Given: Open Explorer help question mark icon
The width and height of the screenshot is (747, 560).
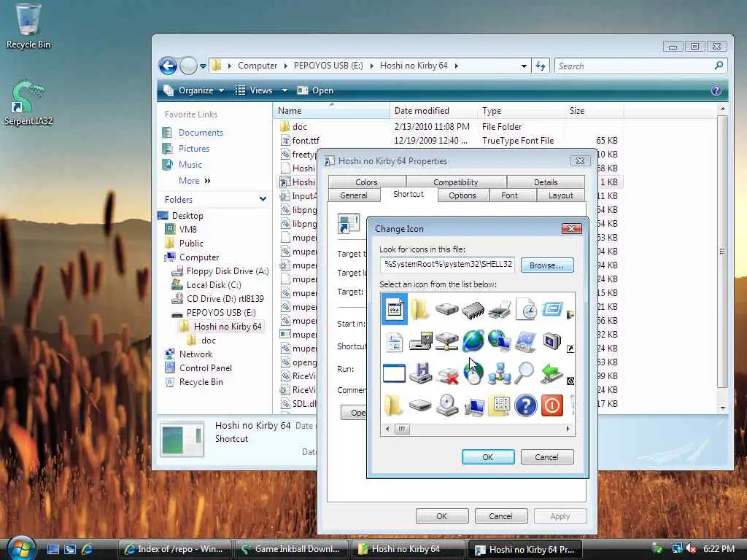Looking at the screenshot, I should click(x=716, y=90).
